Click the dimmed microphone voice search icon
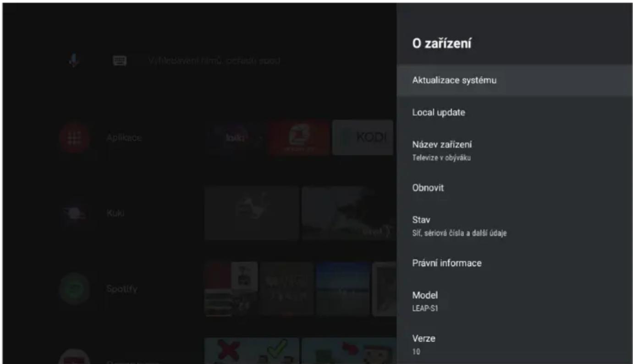The height and width of the screenshot is (364, 633). [x=74, y=60]
